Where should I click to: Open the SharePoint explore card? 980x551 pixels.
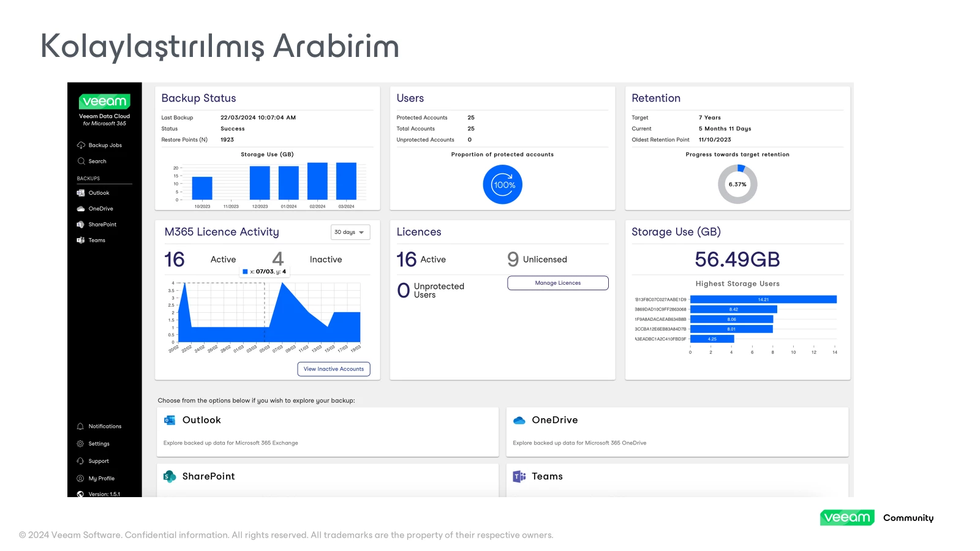tap(328, 481)
